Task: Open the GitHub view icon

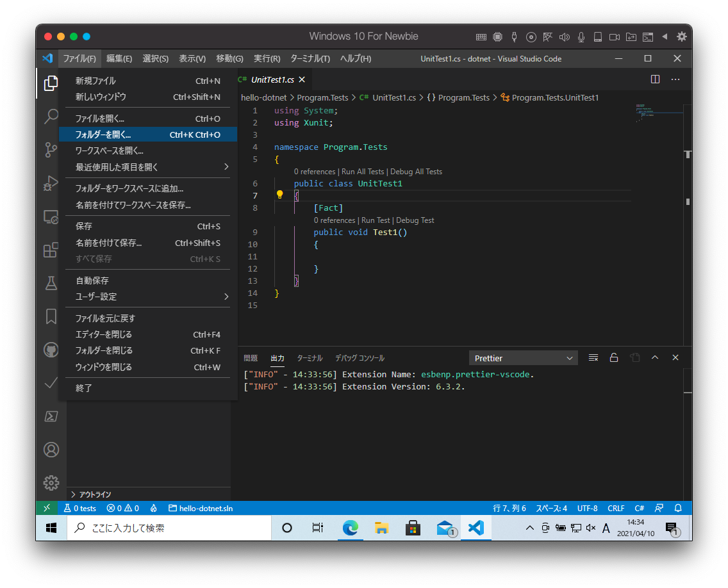Action: click(x=51, y=350)
